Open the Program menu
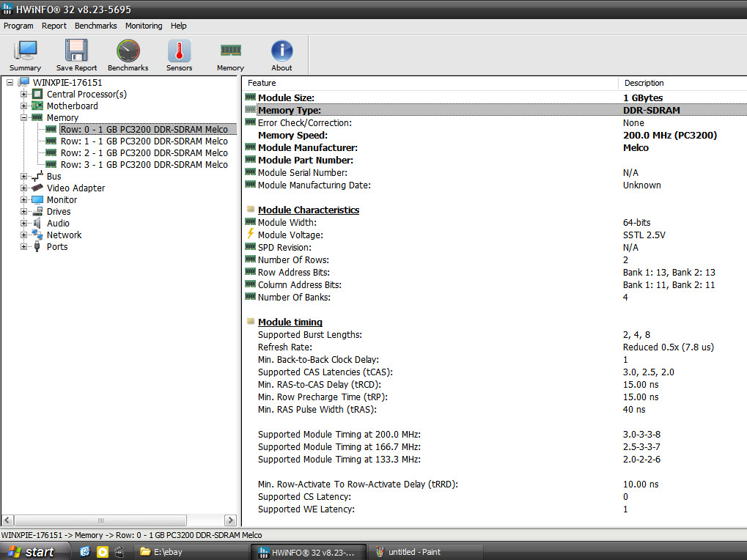The height and width of the screenshot is (560, 747). point(18,26)
